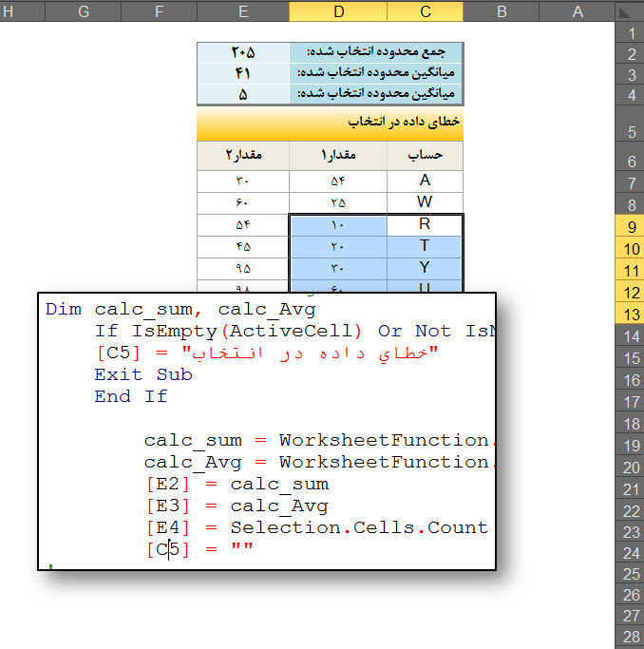The image size is (644, 649).
Task: Select column D header
Action: 338,11
